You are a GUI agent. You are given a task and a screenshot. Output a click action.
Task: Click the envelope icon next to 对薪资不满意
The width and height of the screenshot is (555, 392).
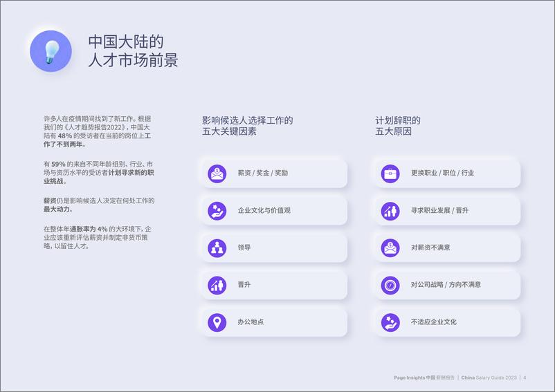point(390,248)
